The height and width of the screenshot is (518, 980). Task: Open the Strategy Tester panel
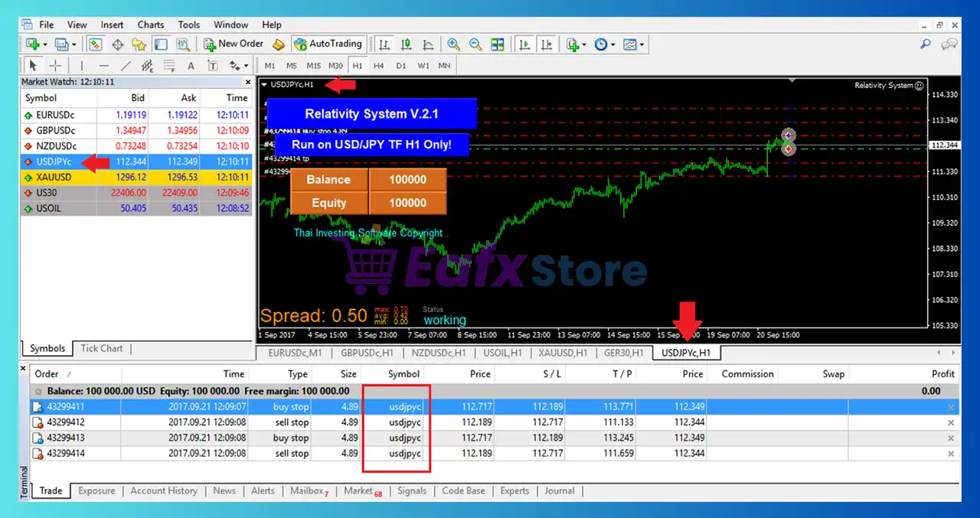click(x=183, y=44)
